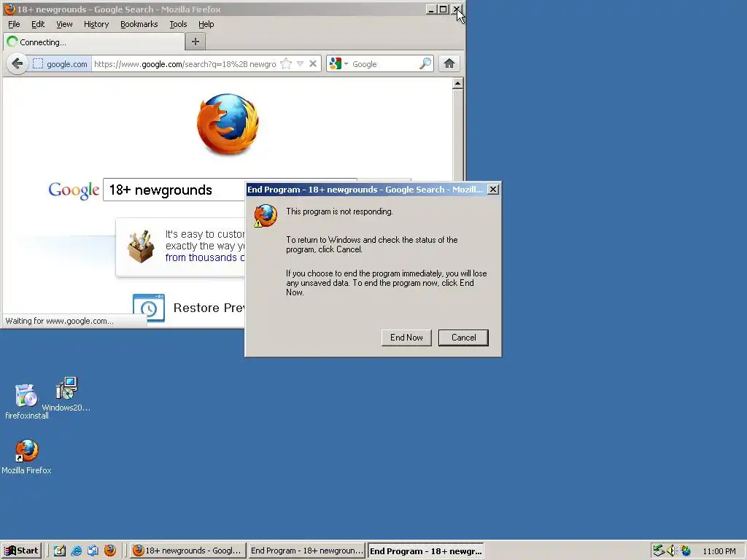Click the Firefox back arrow button
747x560 pixels.
[18, 63]
